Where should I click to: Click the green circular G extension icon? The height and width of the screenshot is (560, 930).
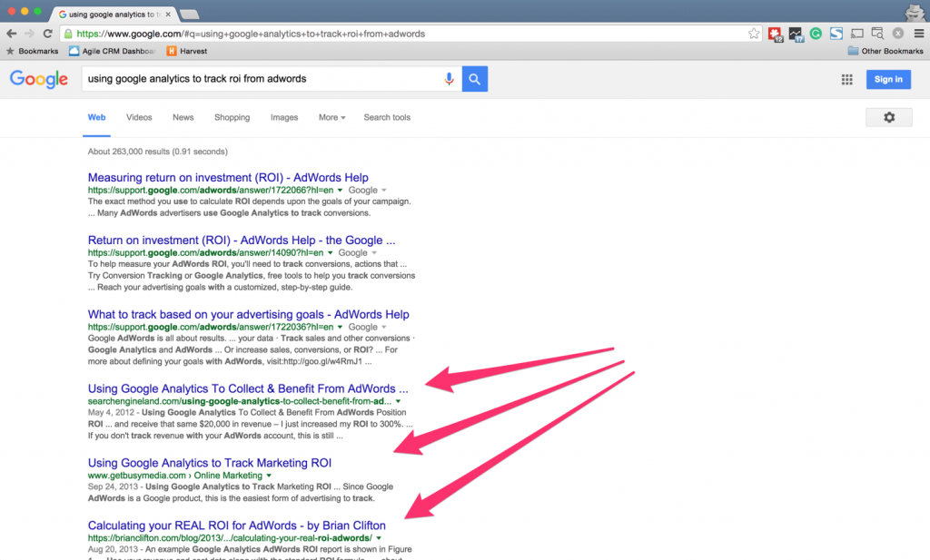pos(816,34)
